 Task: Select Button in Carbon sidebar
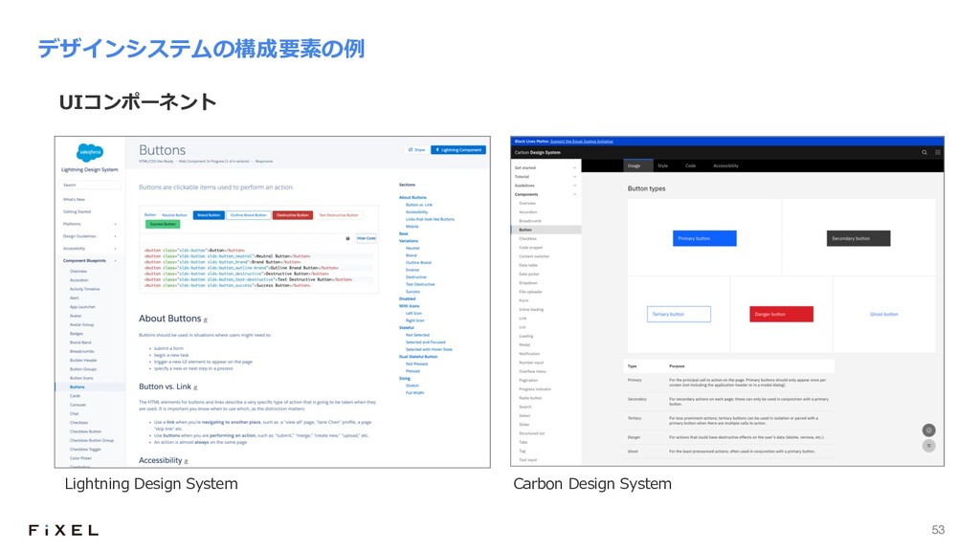(546, 230)
